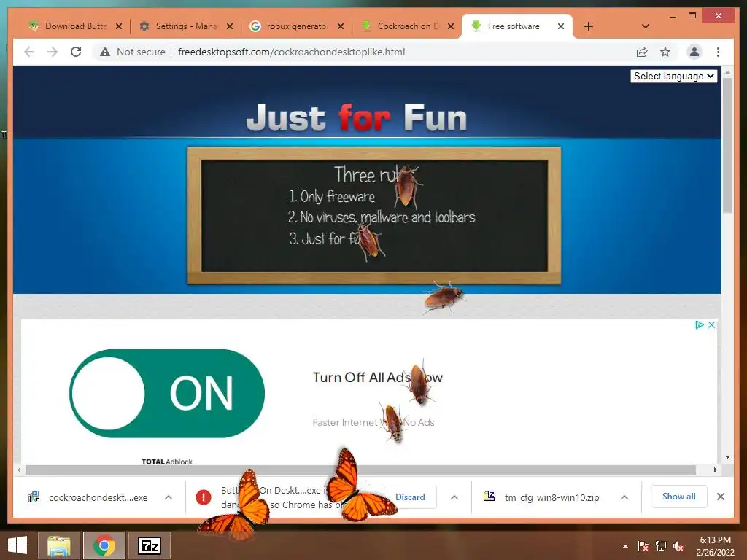This screenshot has height=560, width=747.
Task: Open the Not secure site info warning
Action: coord(133,52)
